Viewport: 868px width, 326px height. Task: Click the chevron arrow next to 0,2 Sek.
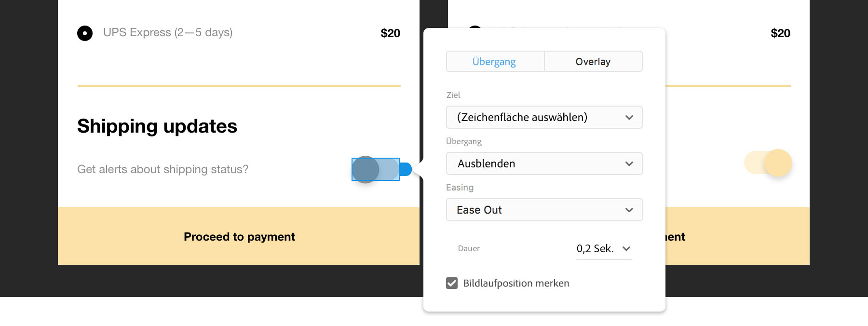coord(626,249)
